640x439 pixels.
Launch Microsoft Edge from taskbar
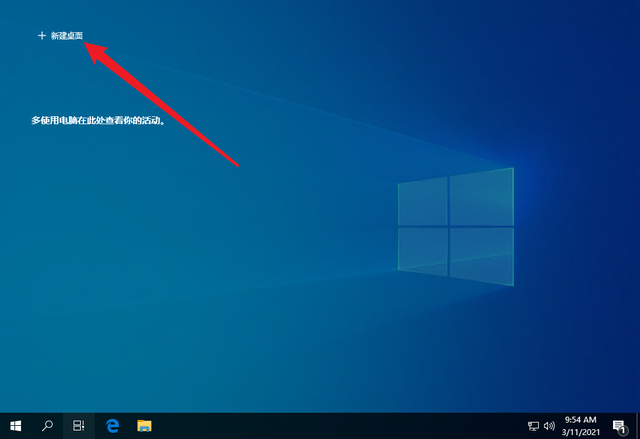point(112,426)
